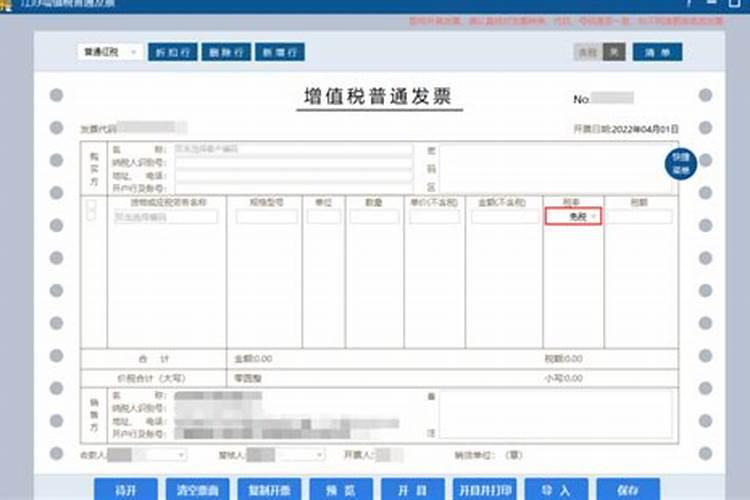Click the 小写 0.00 total value
This screenshot has height=500, width=750.
tap(563, 378)
